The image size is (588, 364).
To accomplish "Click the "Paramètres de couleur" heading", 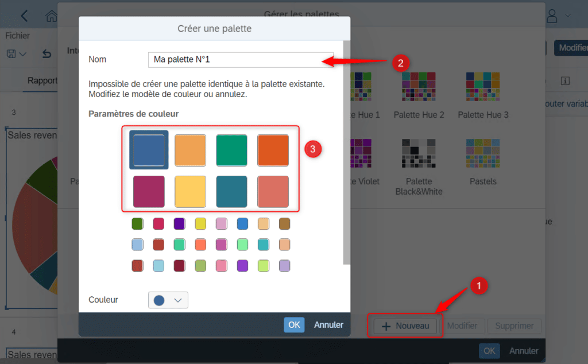I will [x=133, y=114].
